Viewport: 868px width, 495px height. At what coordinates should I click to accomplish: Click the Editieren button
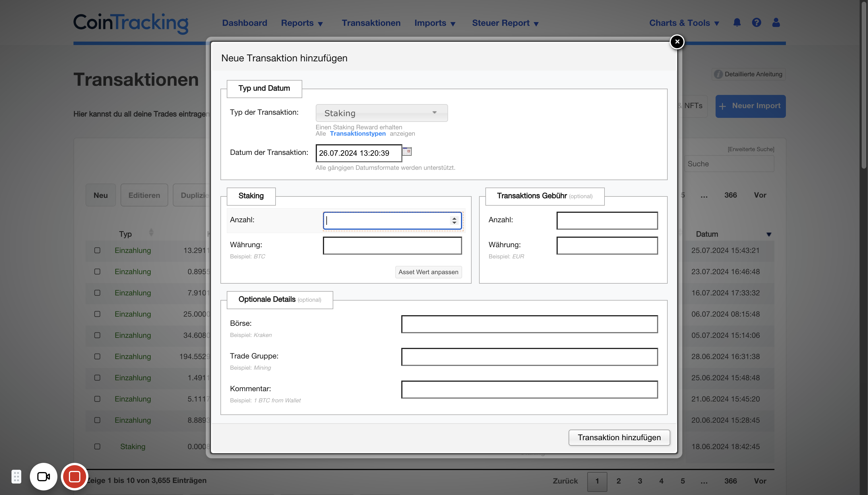(x=144, y=195)
